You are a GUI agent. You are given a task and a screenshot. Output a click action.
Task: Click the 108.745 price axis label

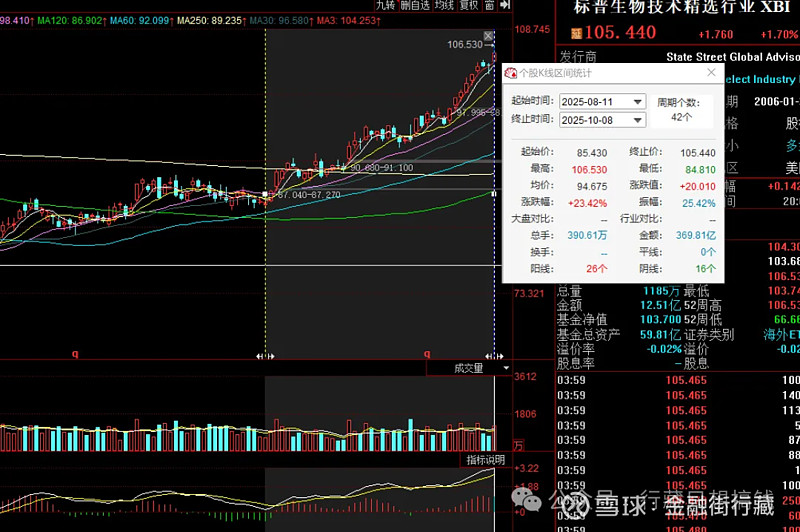tap(532, 30)
